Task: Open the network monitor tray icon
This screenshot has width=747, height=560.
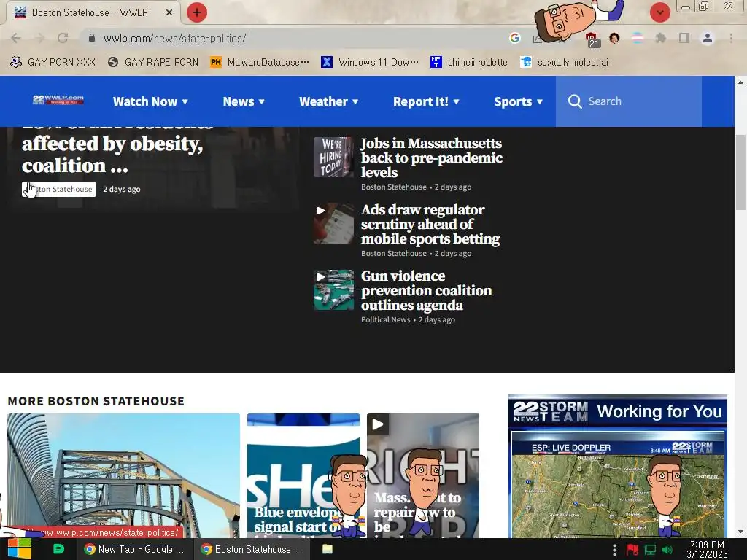Action: pyautogui.click(x=650, y=550)
